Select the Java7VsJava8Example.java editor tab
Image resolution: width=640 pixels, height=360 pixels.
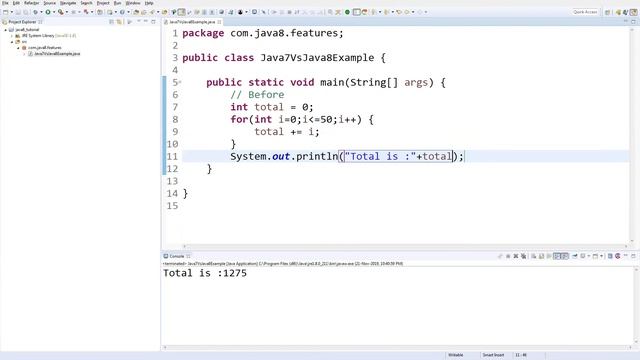[x=192, y=22]
